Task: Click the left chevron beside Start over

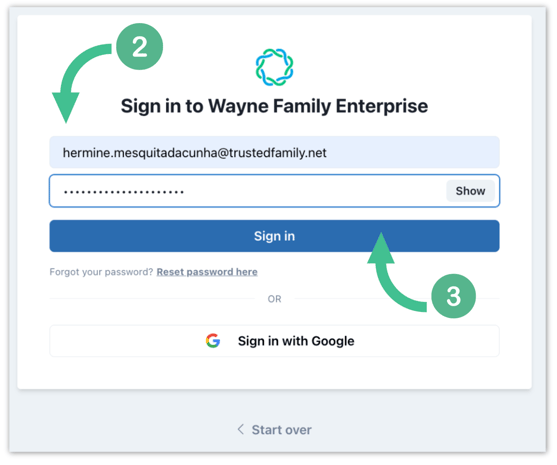Action: pos(240,429)
